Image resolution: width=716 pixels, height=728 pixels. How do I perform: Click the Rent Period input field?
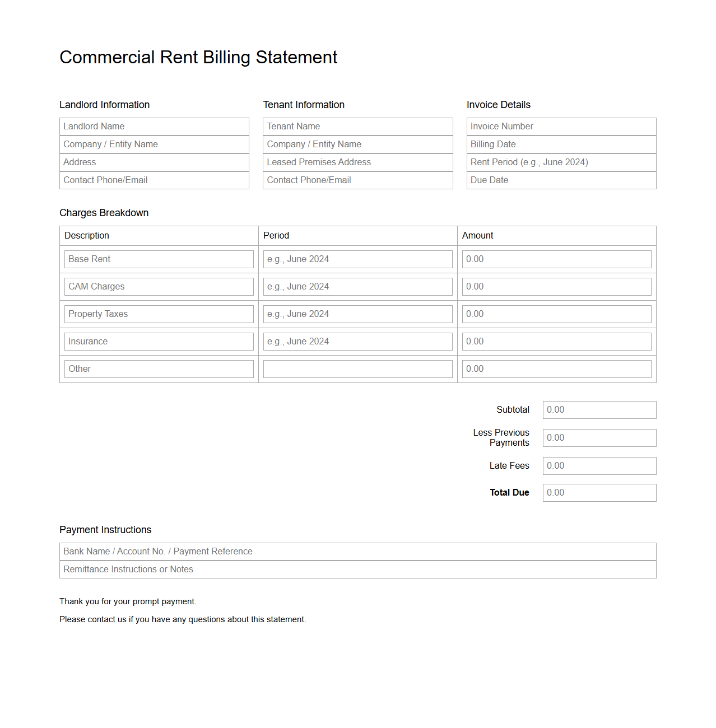tap(560, 162)
